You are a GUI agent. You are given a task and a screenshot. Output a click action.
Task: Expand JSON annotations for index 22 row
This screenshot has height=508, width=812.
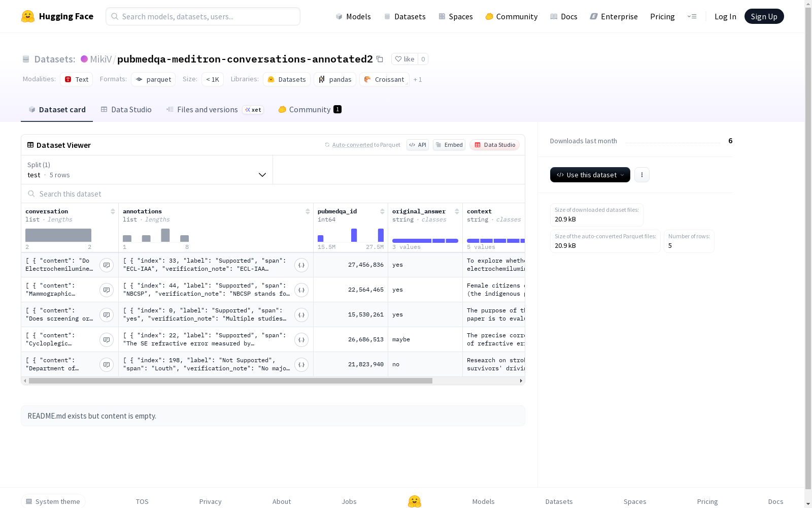[301, 340]
